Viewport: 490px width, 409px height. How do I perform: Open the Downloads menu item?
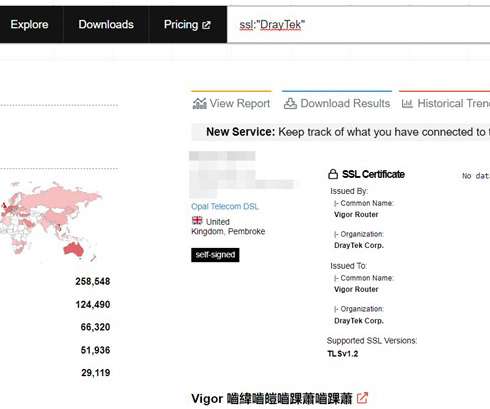[x=106, y=24]
